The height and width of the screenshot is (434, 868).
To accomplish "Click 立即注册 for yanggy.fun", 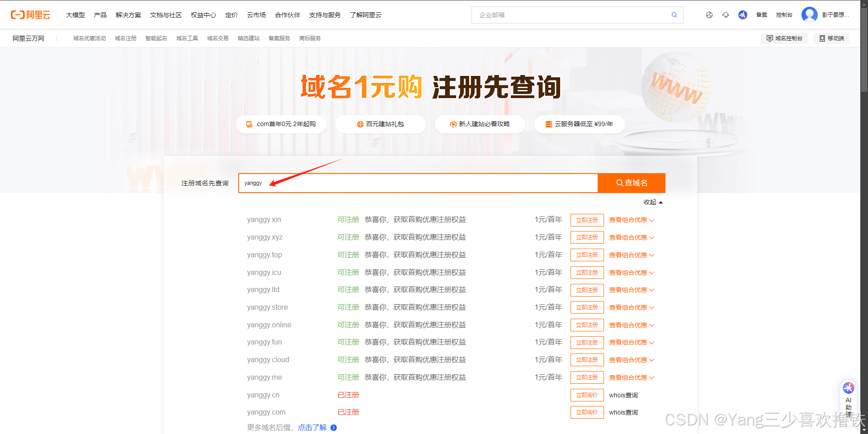I will (587, 342).
